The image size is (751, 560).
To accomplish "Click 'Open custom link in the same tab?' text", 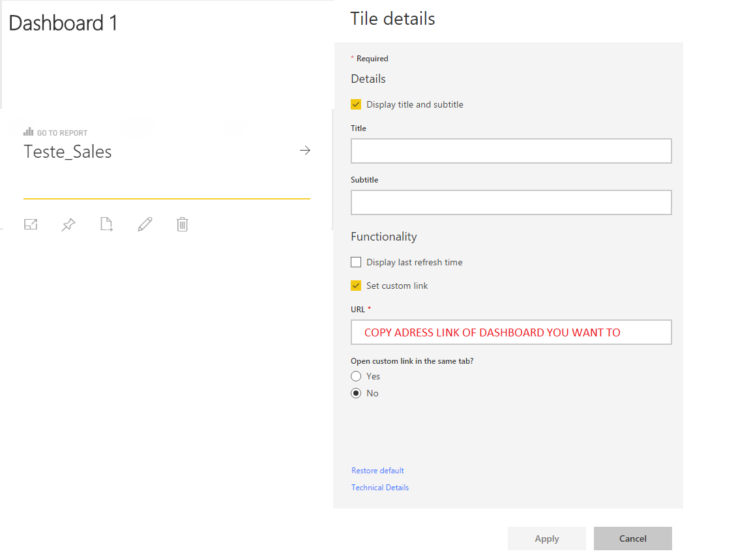I will pyautogui.click(x=412, y=361).
